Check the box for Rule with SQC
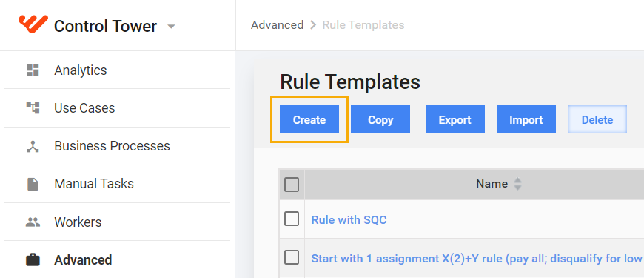The image size is (644, 278). click(x=292, y=219)
